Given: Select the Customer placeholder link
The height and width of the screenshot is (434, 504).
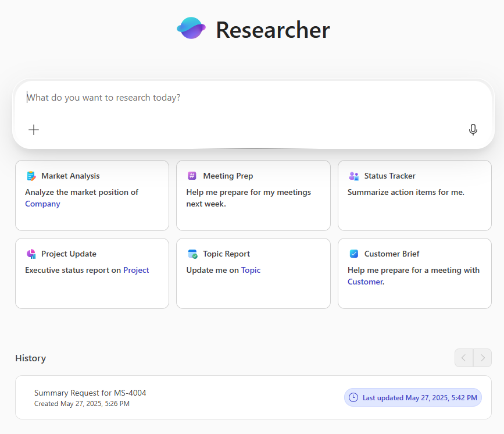Looking at the screenshot, I should coord(365,282).
